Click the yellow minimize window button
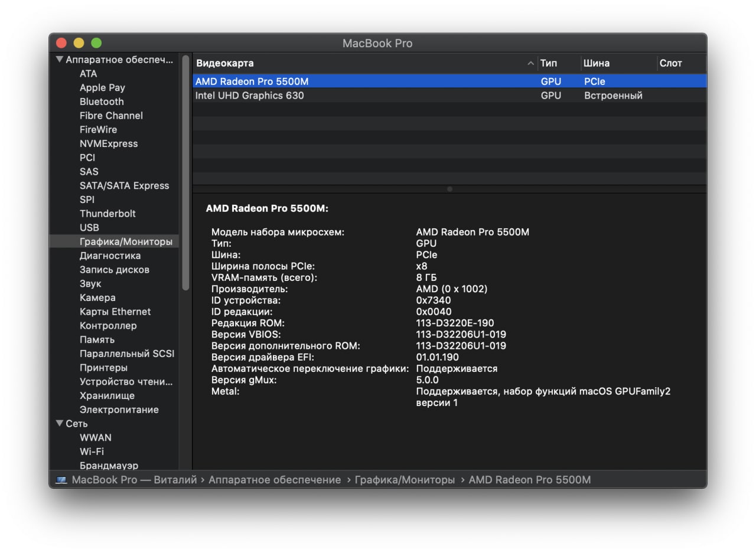Image resolution: width=756 pixels, height=553 pixels. [x=79, y=43]
